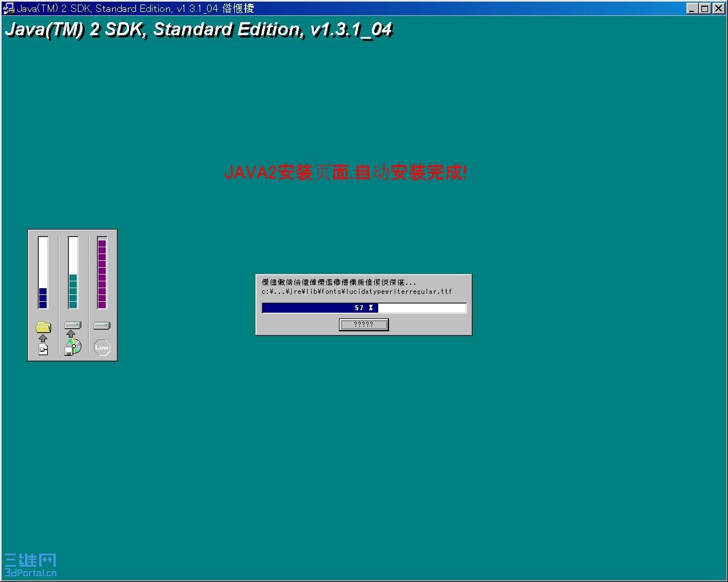
Task: Click the file path "c:\...\jre\lib\fonts\lucidatypewriterregular.ttf"
Action: [357, 292]
